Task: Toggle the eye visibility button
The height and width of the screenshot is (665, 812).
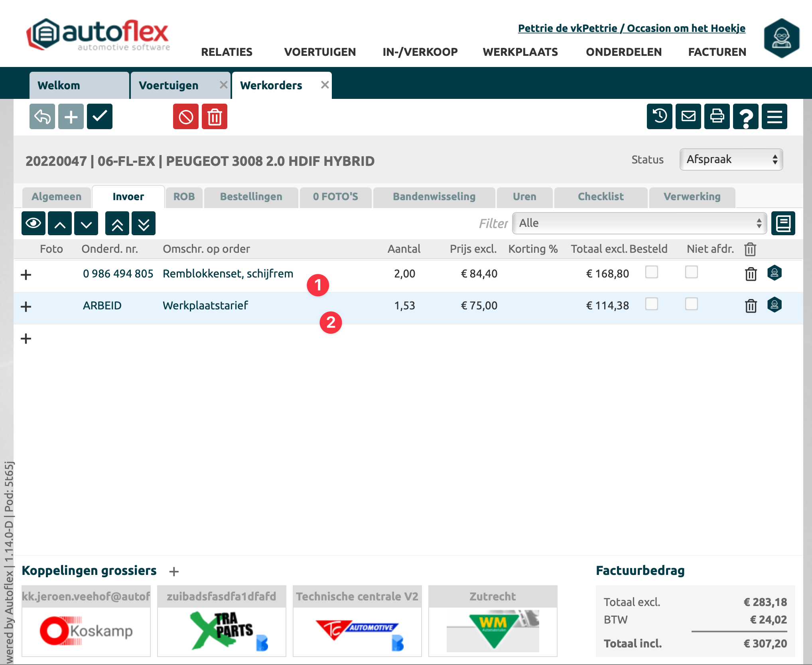Action: pyautogui.click(x=33, y=224)
